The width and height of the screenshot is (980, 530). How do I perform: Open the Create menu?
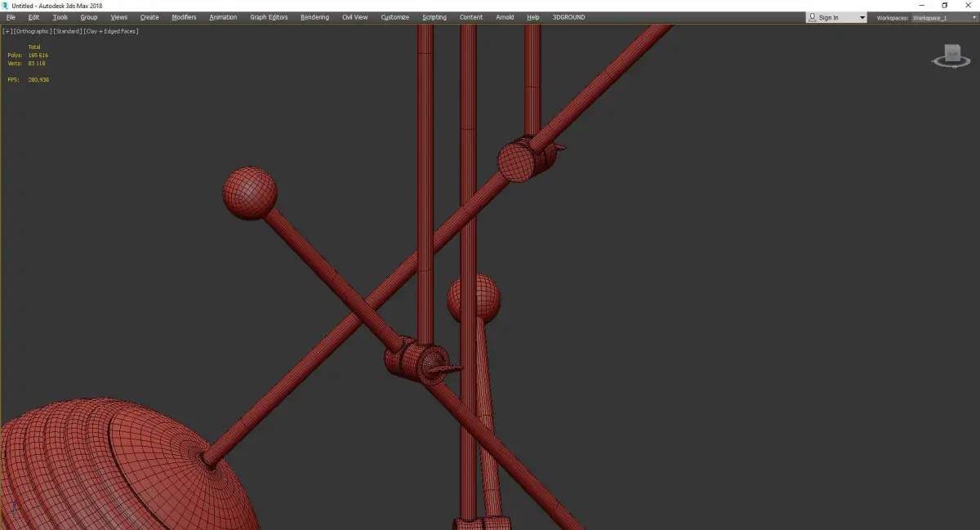tap(149, 17)
